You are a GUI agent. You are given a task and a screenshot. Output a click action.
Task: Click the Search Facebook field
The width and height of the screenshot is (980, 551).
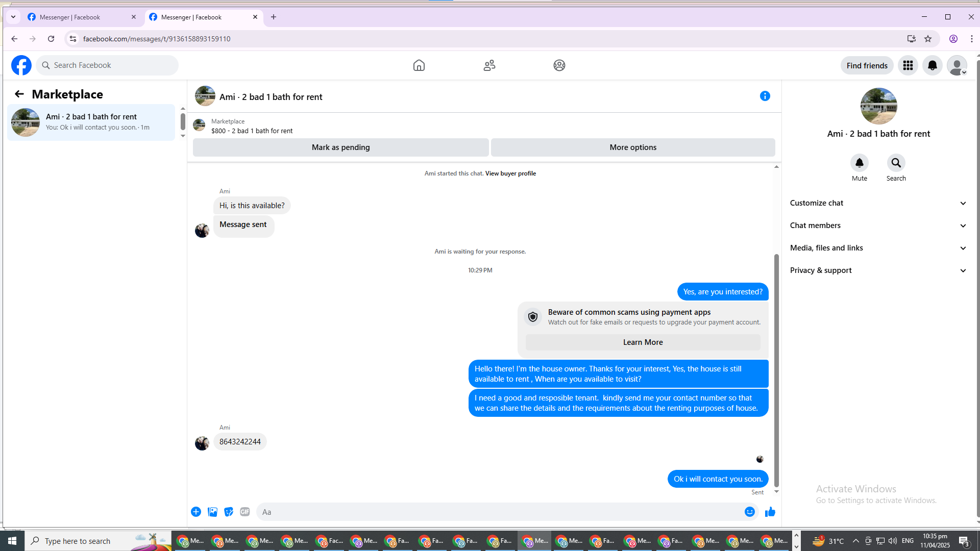[107, 65]
